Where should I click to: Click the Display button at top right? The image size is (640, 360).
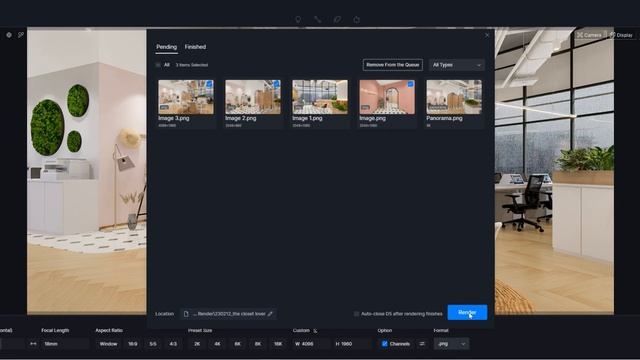point(621,35)
